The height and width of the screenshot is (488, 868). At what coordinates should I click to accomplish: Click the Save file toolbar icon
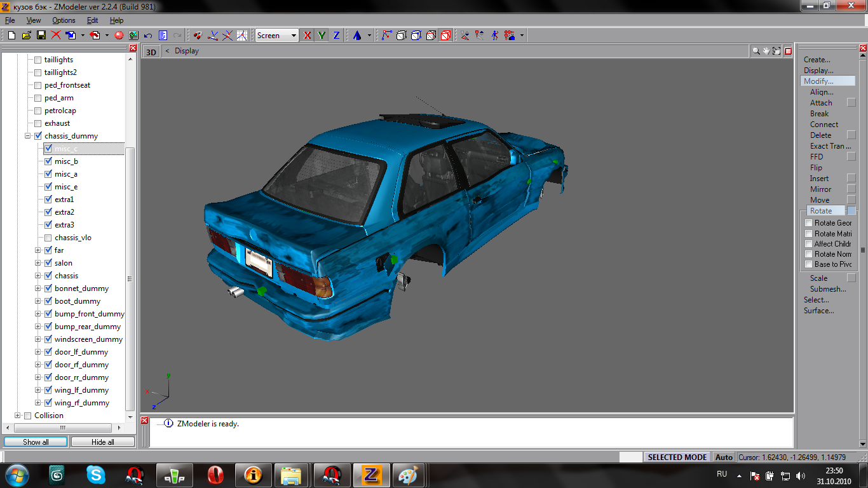pos(41,36)
